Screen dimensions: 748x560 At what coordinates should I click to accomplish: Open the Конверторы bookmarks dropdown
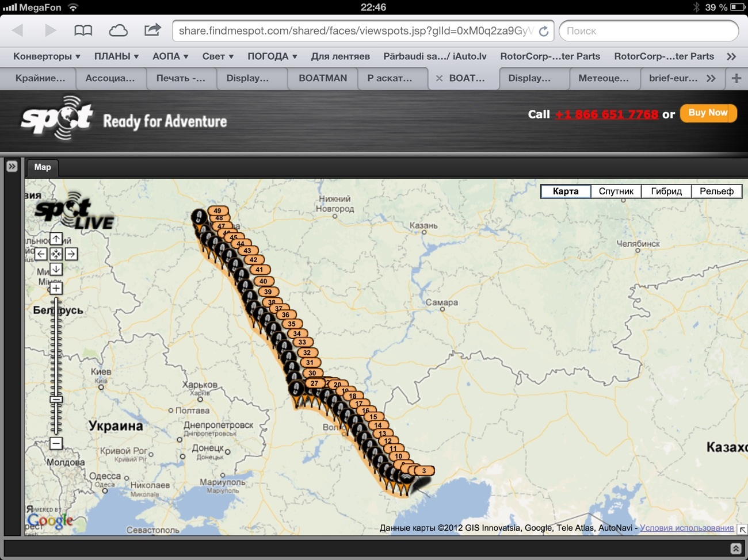click(x=47, y=56)
